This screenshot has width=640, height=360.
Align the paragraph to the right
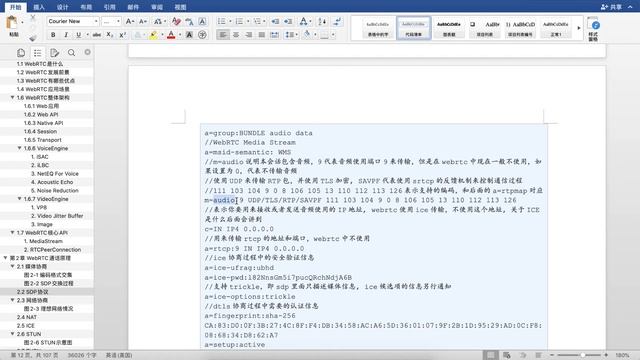249,35
